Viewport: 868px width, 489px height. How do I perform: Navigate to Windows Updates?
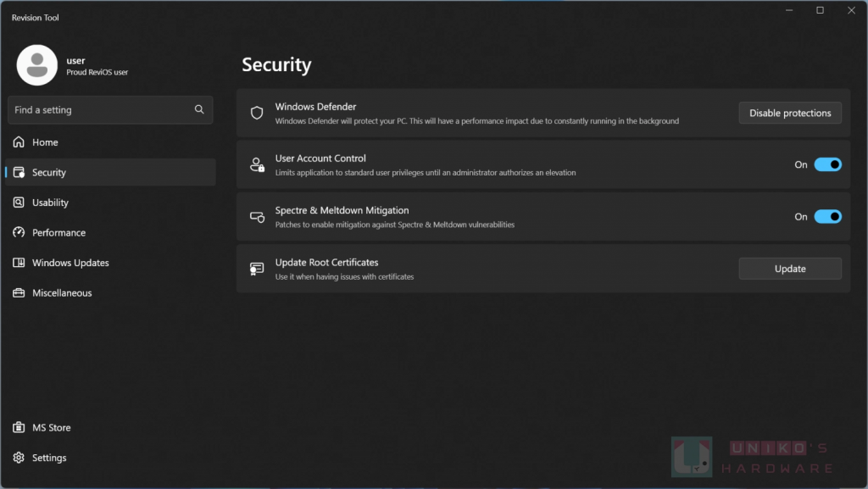[111, 263]
